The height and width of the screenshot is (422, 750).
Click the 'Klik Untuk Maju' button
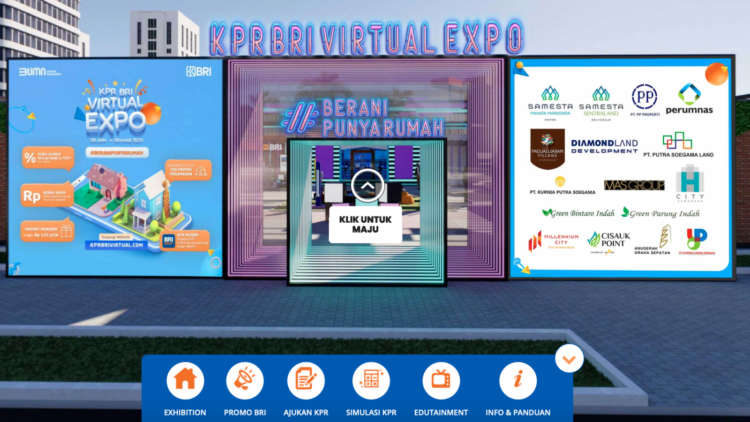point(365,224)
